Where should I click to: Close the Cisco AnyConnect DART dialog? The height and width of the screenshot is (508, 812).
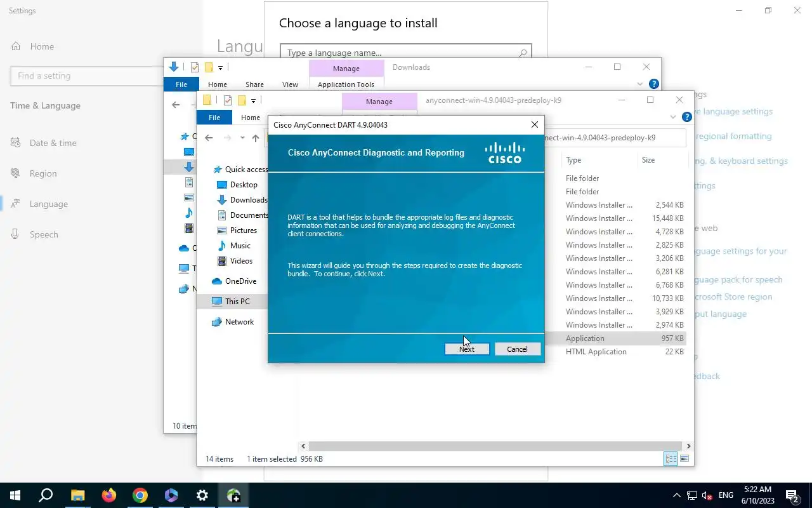[534, 124]
